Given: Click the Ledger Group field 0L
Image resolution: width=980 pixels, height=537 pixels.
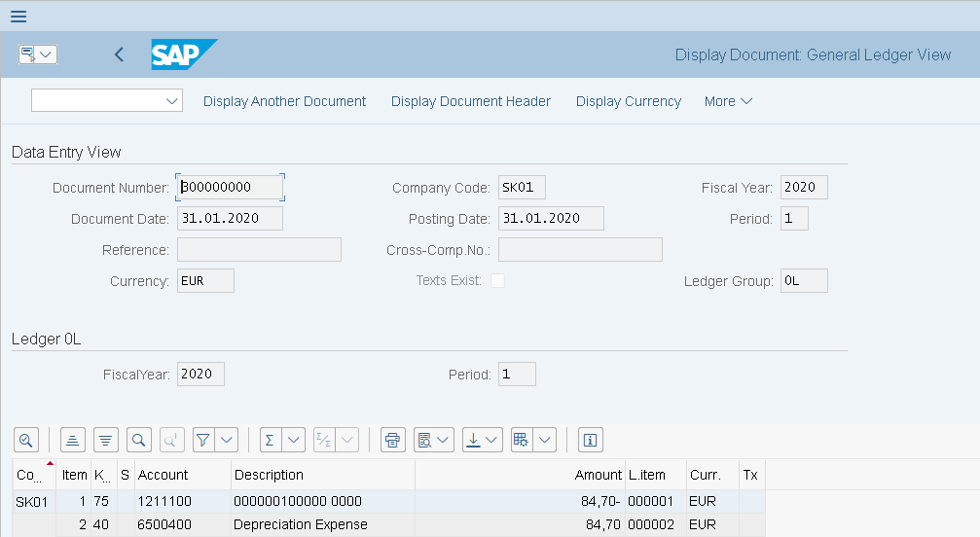Looking at the screenshot, I should (x=805, y=281).
